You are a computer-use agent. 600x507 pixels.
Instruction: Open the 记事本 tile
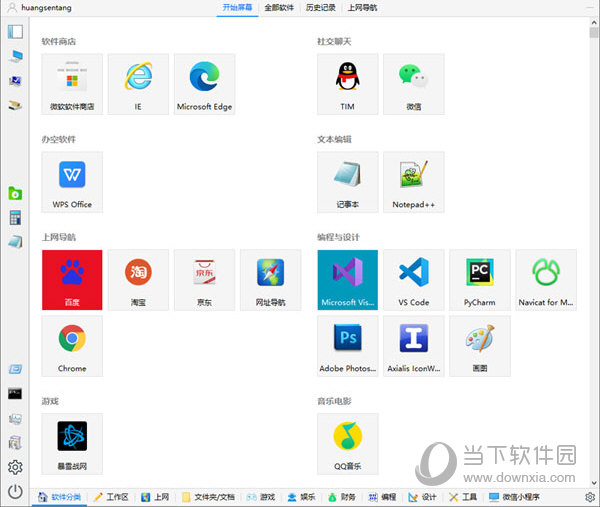[x=347, y=182]
